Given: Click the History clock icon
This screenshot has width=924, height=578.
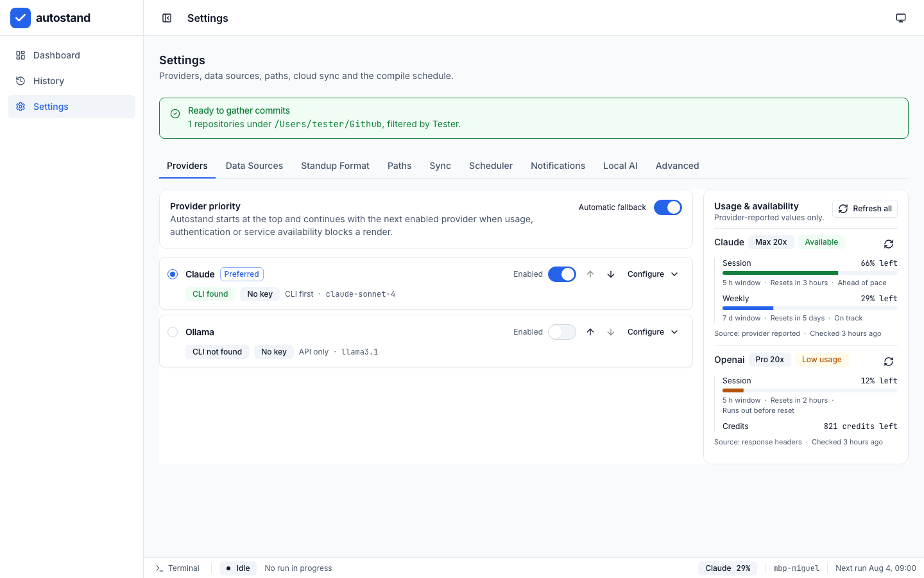Looking at the screenshot, I should click(21, 81).
